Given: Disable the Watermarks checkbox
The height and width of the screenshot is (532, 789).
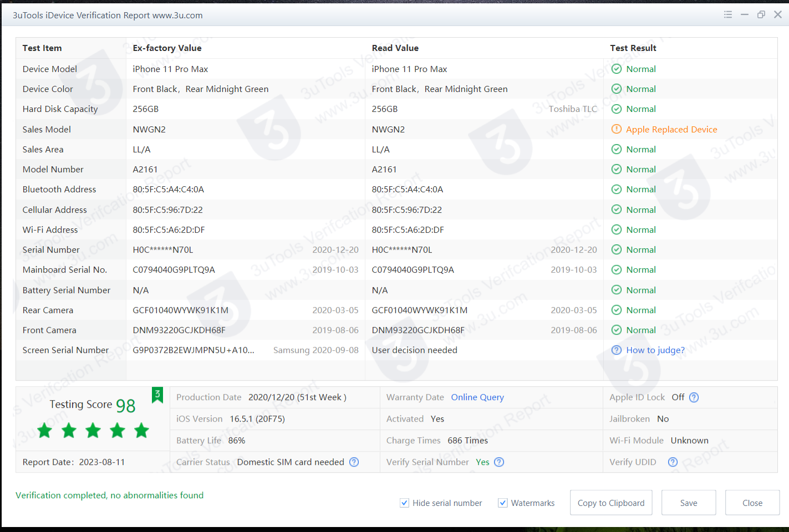Looking at the screenshot, I should point(503,503).
